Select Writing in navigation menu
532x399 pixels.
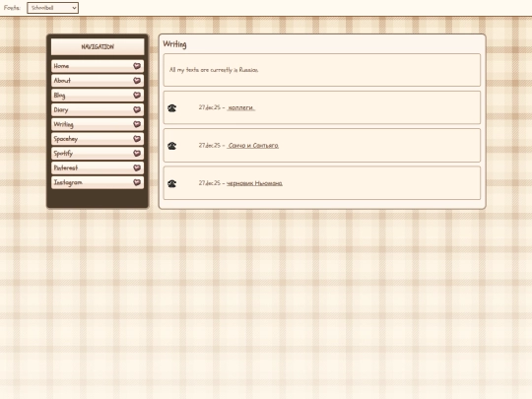coord(98,124)
